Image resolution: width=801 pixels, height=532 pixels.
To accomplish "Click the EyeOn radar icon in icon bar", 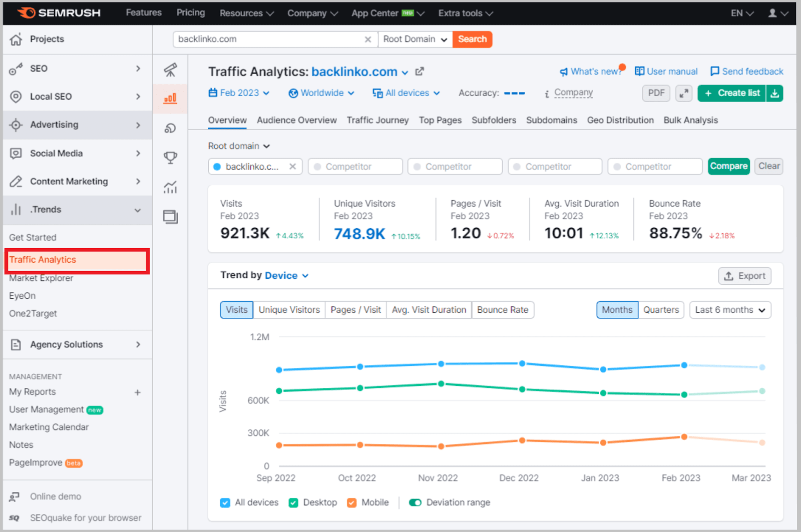I will 170,129.
